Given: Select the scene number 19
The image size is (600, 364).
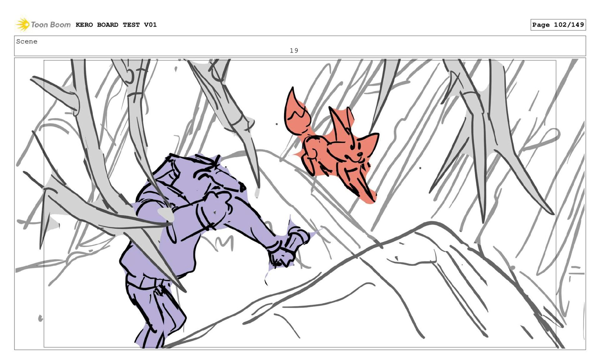Looking at the screenshot, I should click(x=294, y=50).
